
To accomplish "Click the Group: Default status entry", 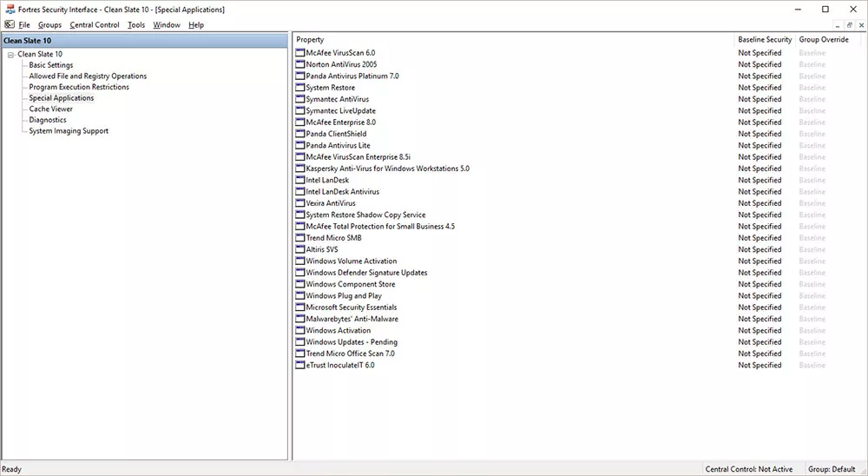I will click(x=832, y=469).
